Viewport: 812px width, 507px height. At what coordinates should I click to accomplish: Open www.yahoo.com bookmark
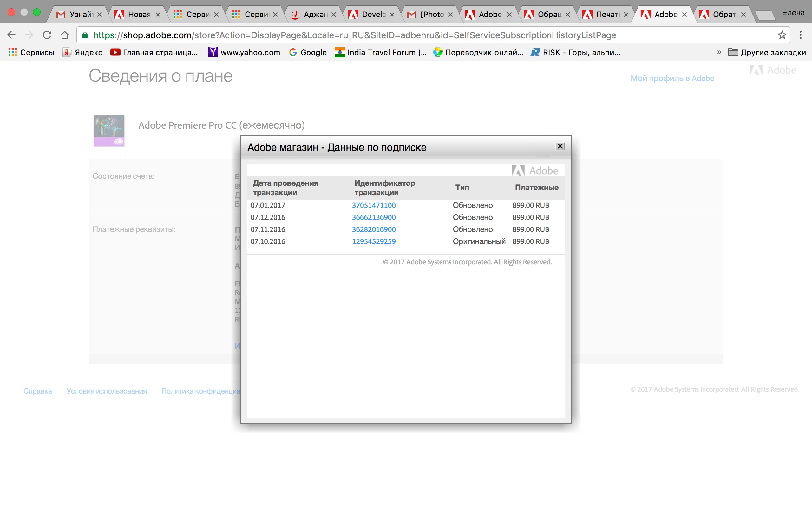244,52
